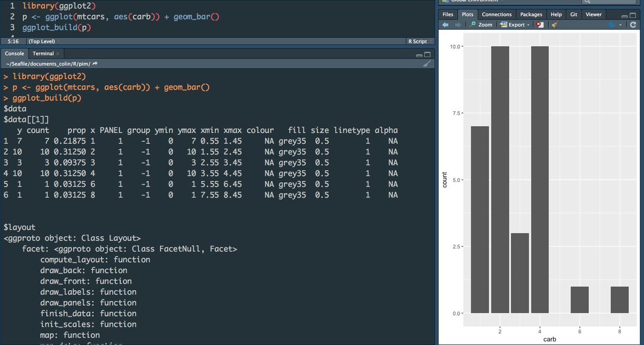Open the Help tab

click(x=557, y=14)
